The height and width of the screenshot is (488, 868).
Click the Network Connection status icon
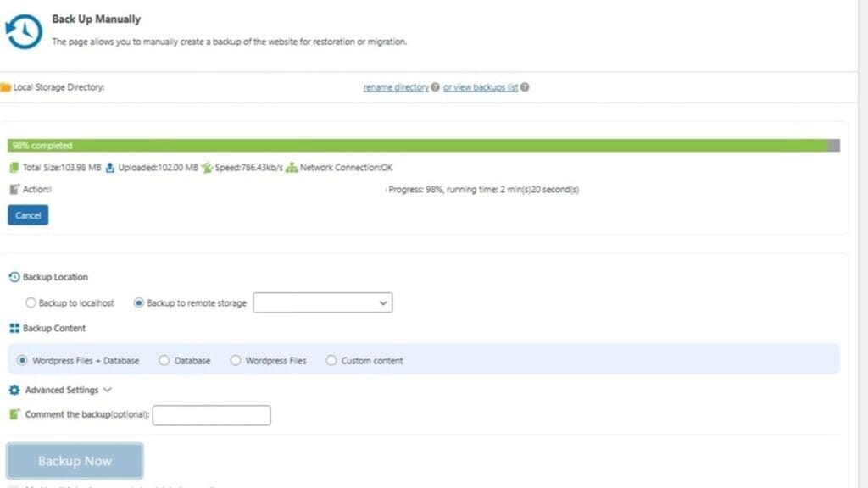(292, 167)
